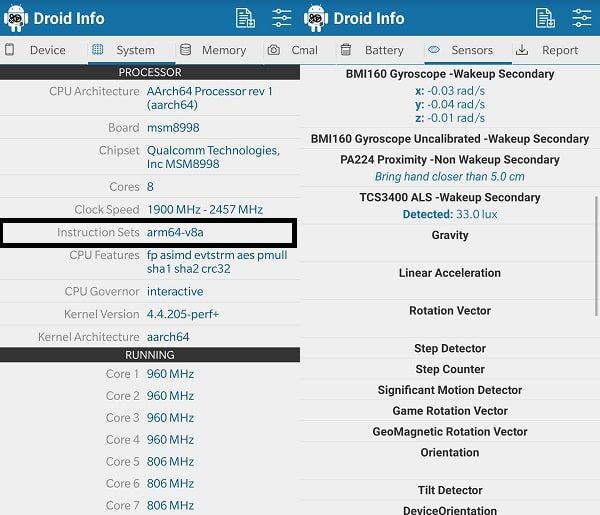This screenshot has height=515, width=600.
Task: Select the Core 2 row
Action: [x=150, y=396]
